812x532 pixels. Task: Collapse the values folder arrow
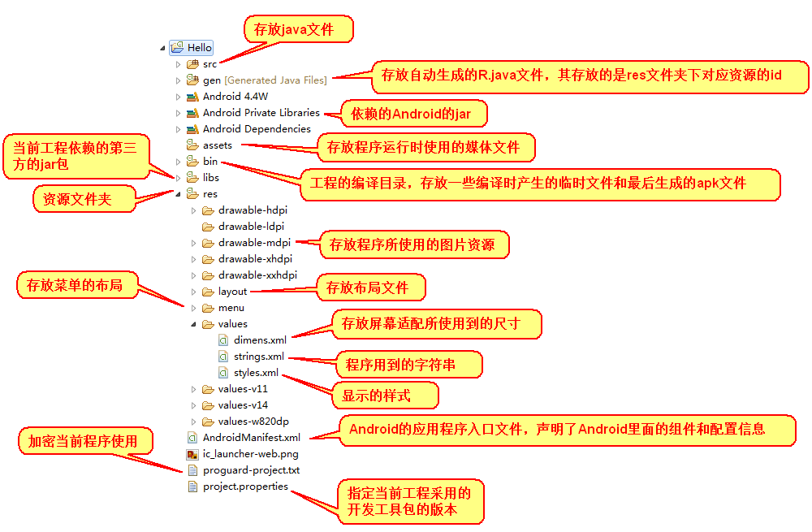[194, 324]
